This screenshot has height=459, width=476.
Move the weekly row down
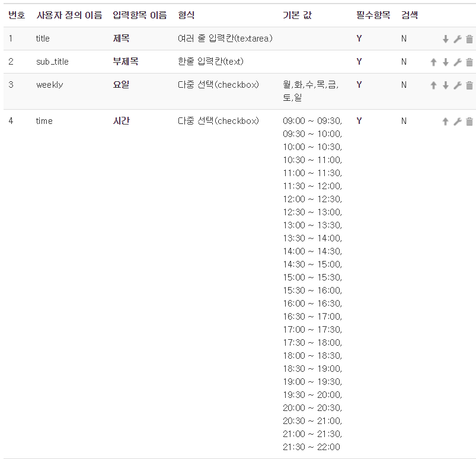point(446,85)
